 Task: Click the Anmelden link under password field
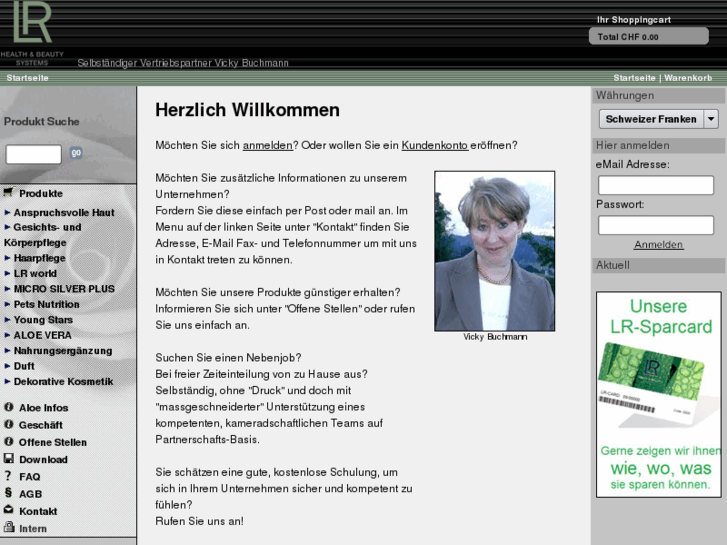point(658,244)
